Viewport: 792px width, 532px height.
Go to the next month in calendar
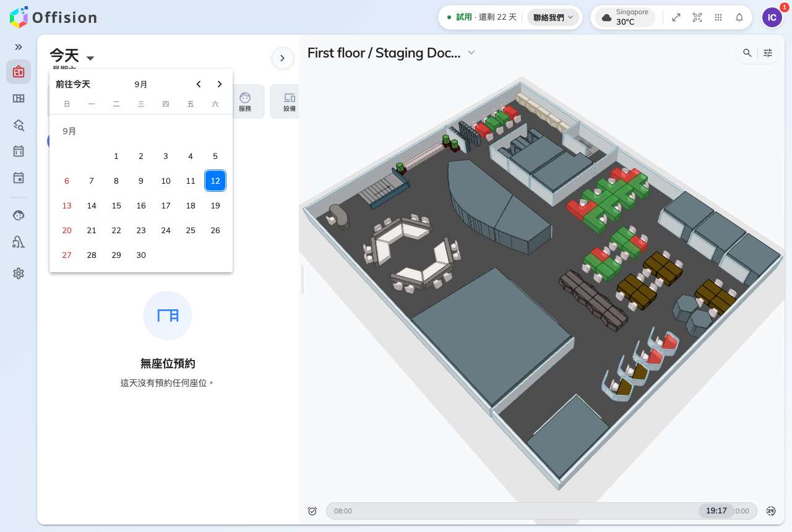pyautogui.click(x=220, y=84)
